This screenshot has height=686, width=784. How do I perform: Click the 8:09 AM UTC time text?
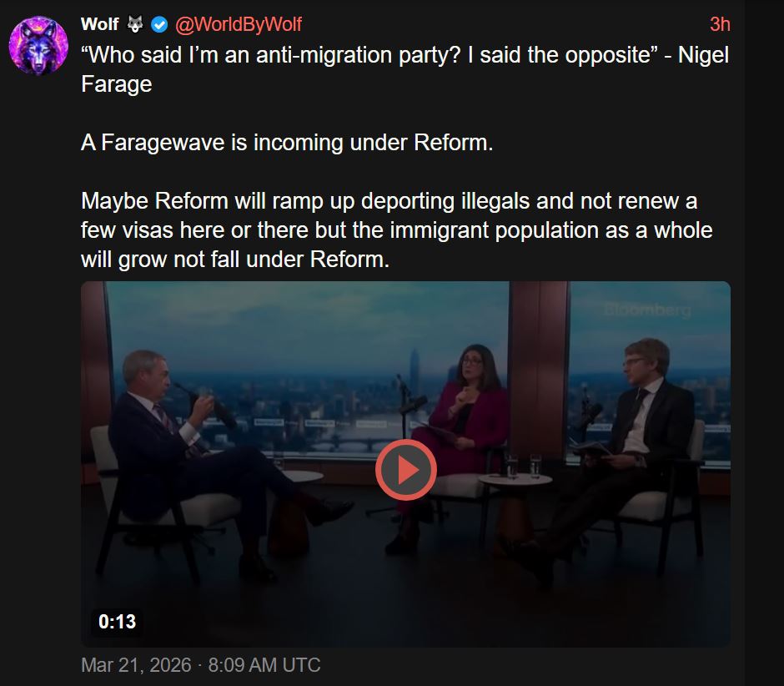(264, 665)
